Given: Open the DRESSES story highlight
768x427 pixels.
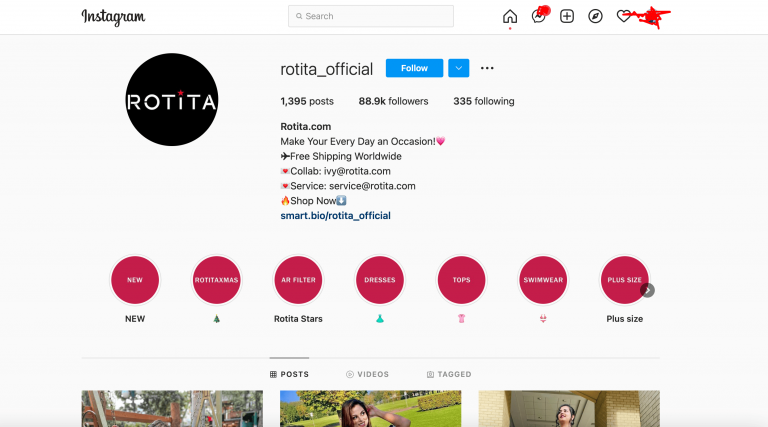Looking at the screenshot, I should click(380, 280).
